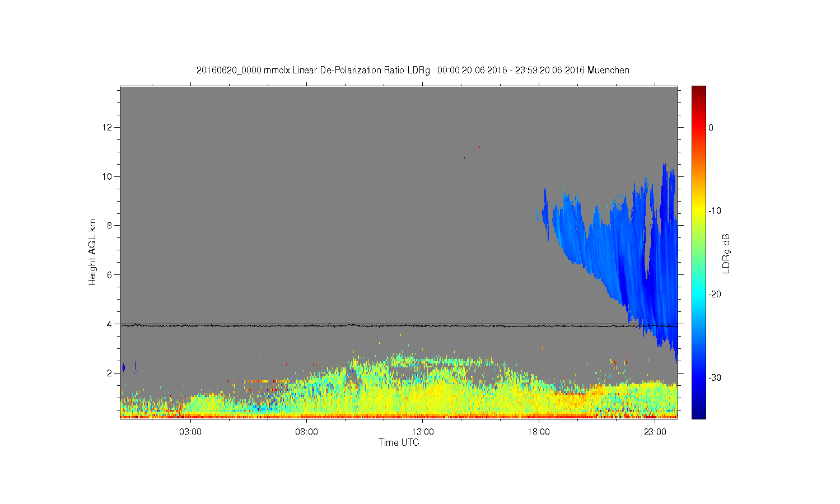Click the height axis tick label 4
This screenshot has width=840, height=504.
pyautogui.click(x=110, y=324)
